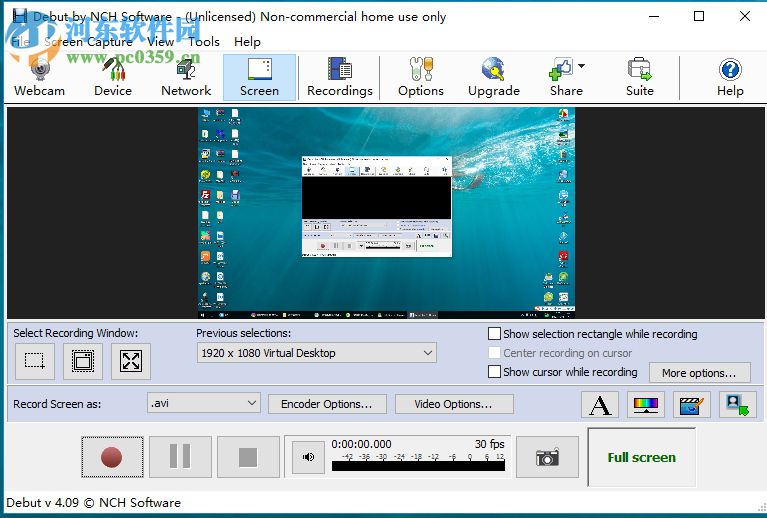Open the webcam overlay icon
767x518 pixels.
click(x=738, y=405)
